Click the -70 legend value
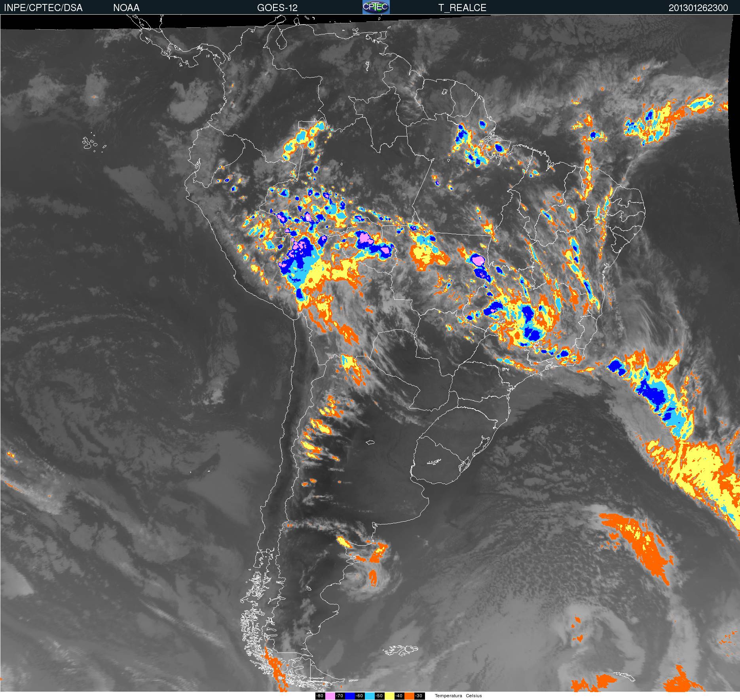The height and width of the screenshot is (700, 740). tap(340, 696)
